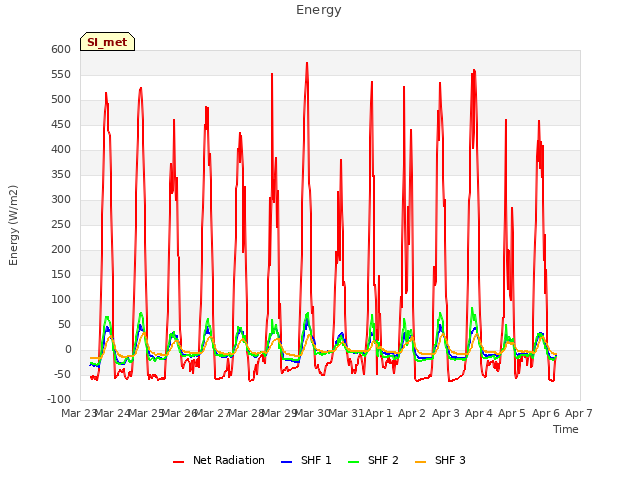Click the Apr 2 x-axis date label
Image resolution: width=640 pixels, height=480 pixels.
point(412,413)
